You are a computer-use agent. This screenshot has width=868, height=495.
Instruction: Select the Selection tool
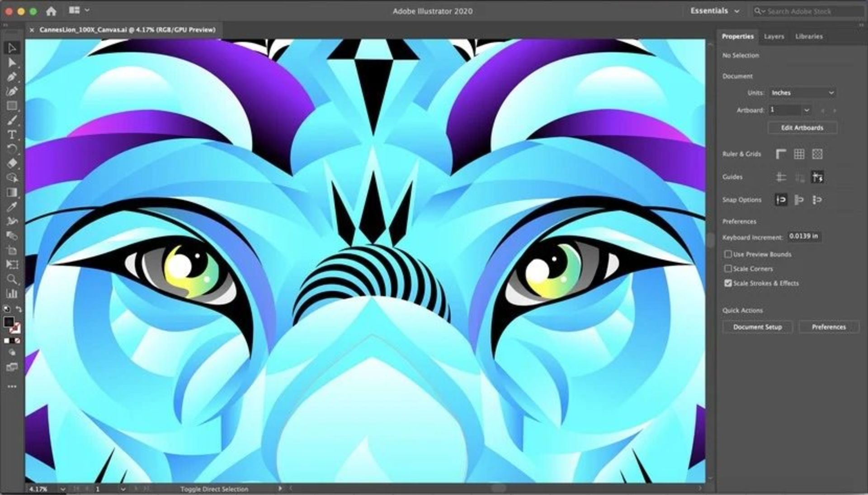click(12, 49)
